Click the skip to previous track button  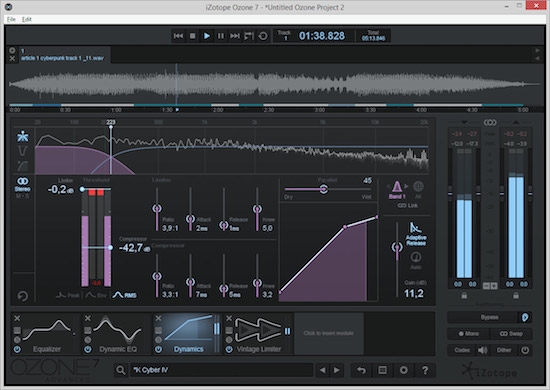pyautogui.click(x=178, y=36)
